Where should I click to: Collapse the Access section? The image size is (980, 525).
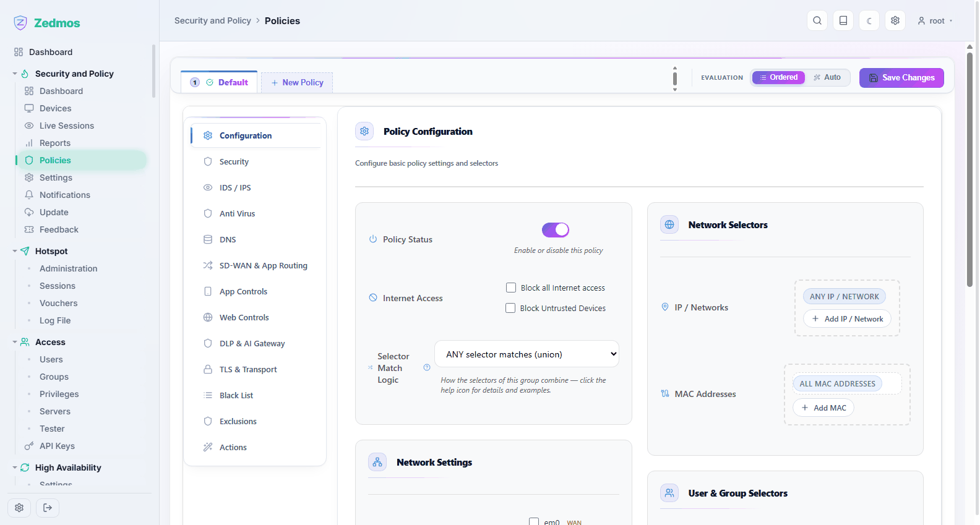(x=15, y=342)
